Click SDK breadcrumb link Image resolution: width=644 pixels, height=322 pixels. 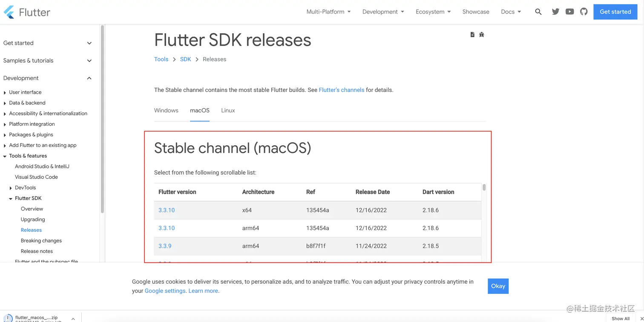[x=186, y=59]
